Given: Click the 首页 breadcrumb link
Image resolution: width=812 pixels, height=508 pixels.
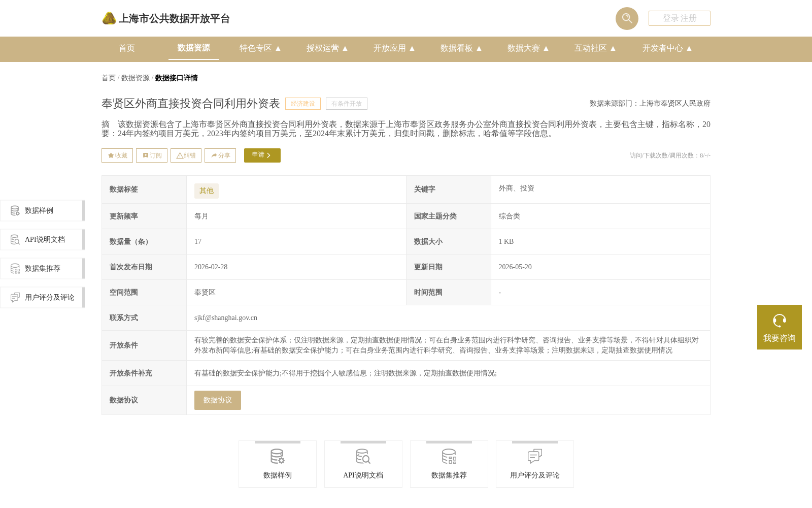Looking at the screenshot, I should [109, 78].
